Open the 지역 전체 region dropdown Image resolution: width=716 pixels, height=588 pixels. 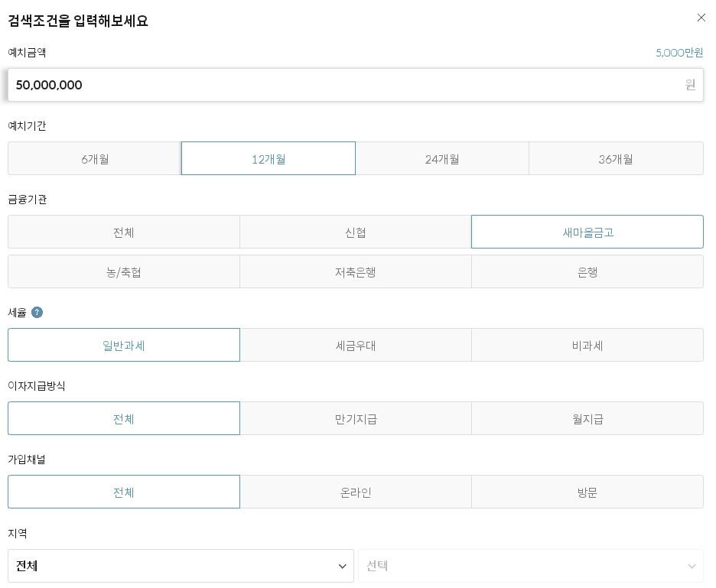point(181,566)
